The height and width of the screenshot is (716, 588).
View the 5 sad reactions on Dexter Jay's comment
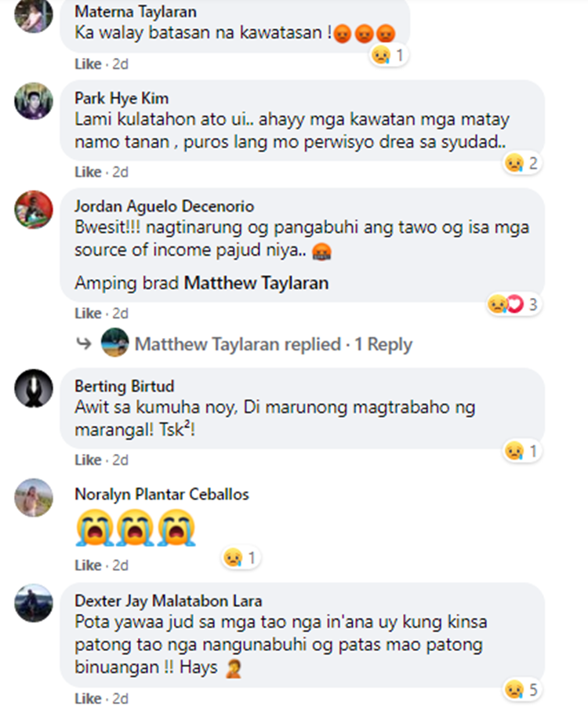click(x=522, y=689)
